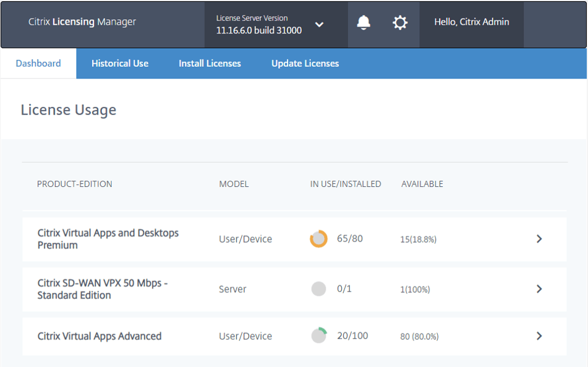Click the Server model cell
The image size is (588, 367).
(x=232, y=289)
